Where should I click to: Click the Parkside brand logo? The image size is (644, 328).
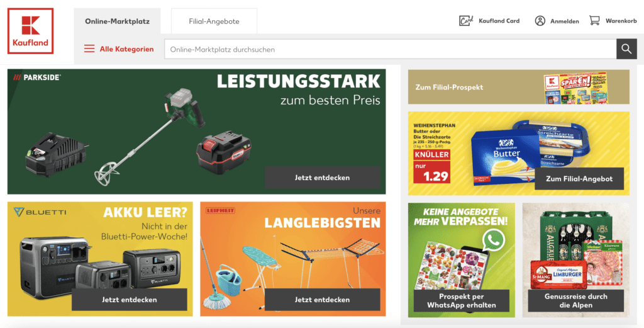(x=36, y=77)
